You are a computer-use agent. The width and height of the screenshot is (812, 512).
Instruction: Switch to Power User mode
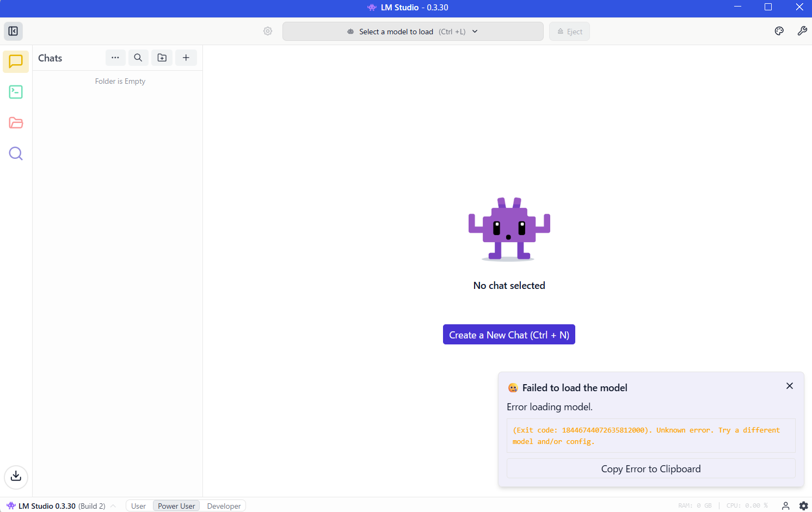tap(176, 506)
